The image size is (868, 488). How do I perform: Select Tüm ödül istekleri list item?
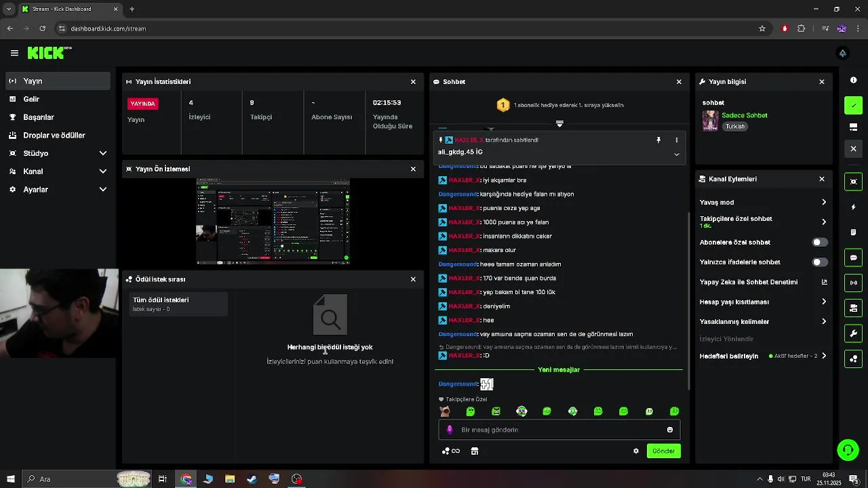point(178,304)
